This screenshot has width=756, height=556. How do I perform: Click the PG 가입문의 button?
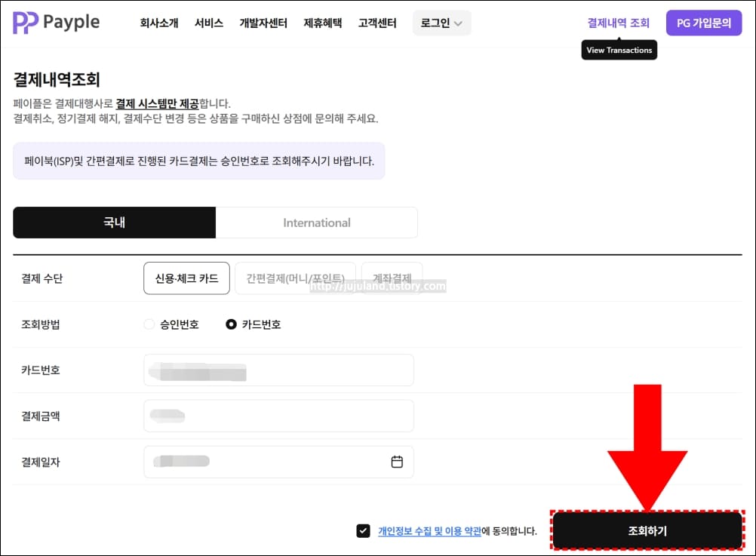(x=704, y=23)
